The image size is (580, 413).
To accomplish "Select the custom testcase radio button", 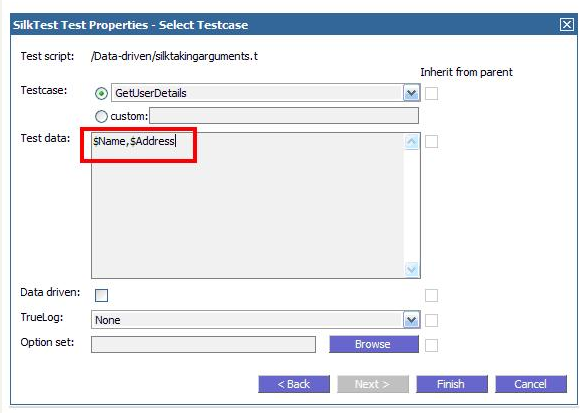I will (x=101, y=116).
